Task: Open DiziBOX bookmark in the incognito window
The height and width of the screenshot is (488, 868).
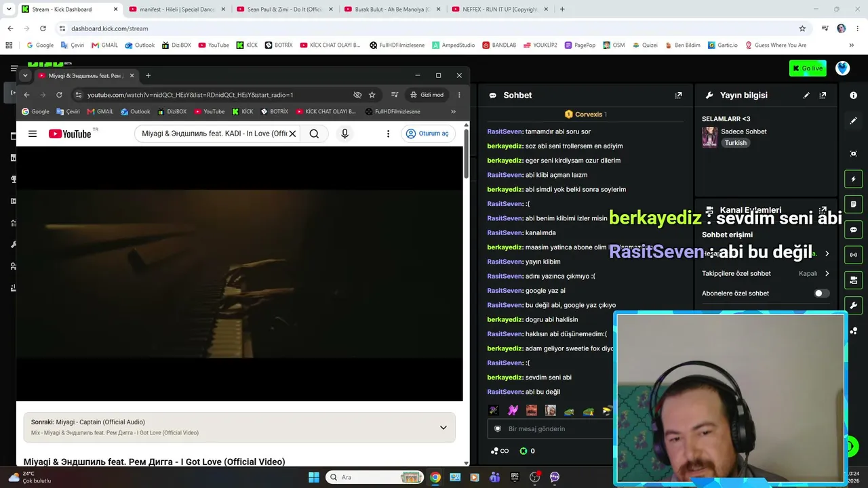Action: tap(172, 112)
